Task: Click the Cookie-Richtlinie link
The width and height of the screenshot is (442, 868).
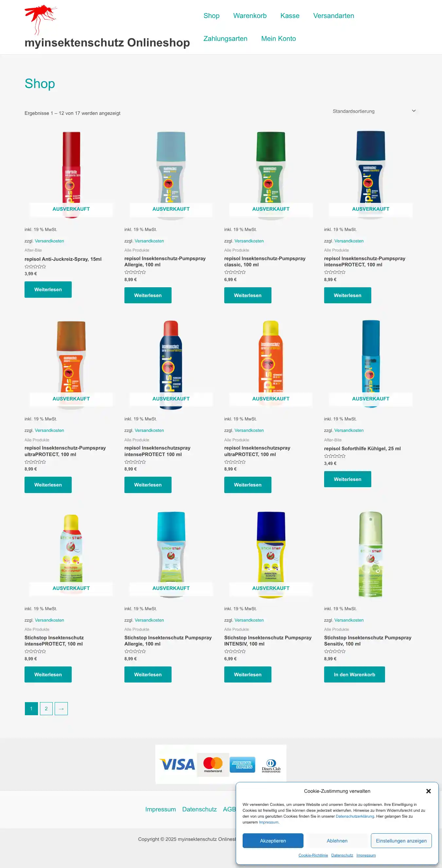Action: point(313,855)
